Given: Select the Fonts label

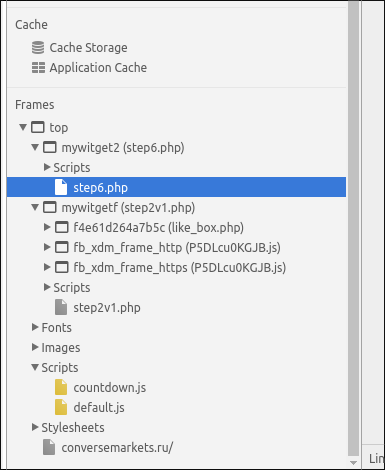Looking at the screenshot, I should (x=56, y=328).
